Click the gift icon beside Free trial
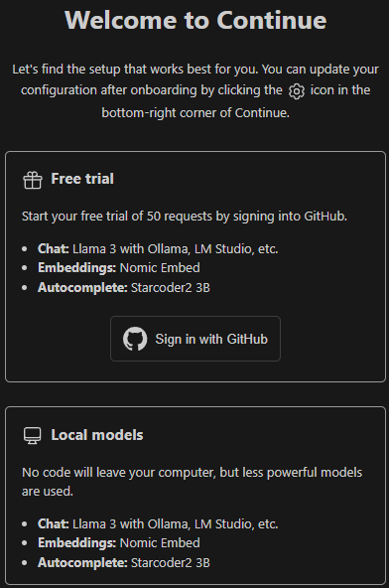This screenshot has width=389, height=588. click(x=33, y=180)
